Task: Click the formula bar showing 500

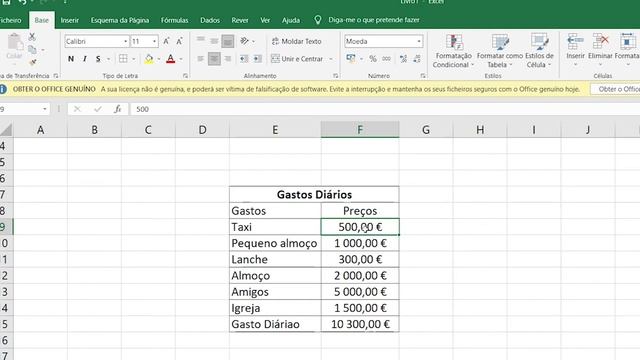Action: click(x=384, y=109)
